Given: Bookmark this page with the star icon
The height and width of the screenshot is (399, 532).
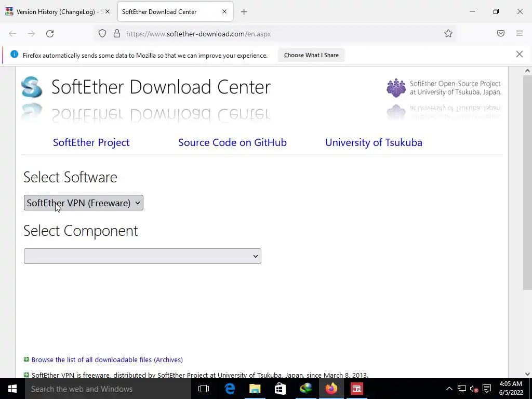Looking at the screenshot, I should click(448, 33).
